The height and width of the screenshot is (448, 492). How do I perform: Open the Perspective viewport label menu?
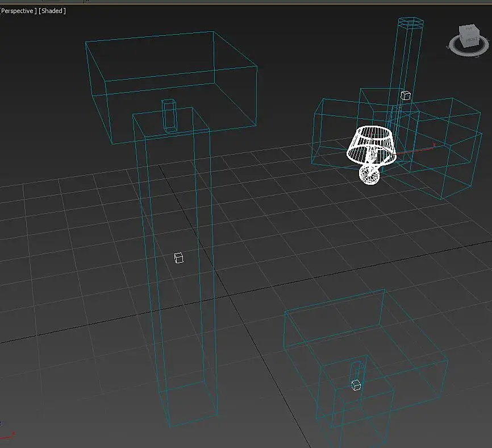click(18, 11)
